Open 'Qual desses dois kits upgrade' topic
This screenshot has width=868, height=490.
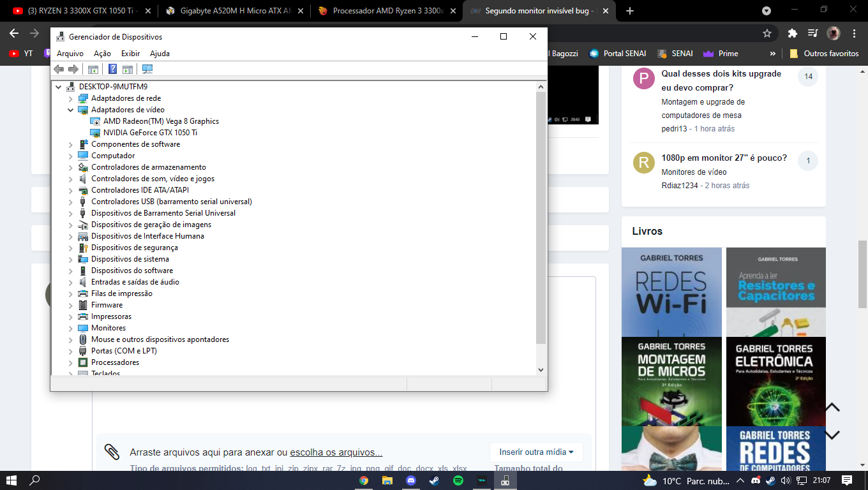721,81
